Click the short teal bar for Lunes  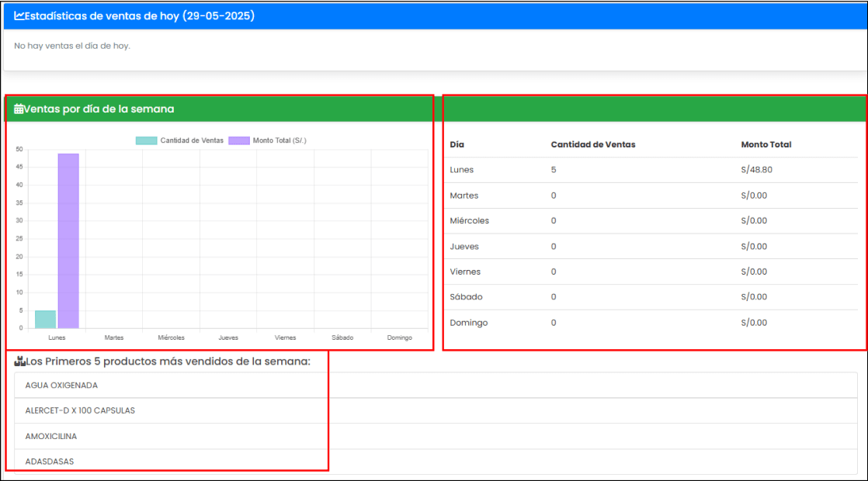(x=45, y=319)
